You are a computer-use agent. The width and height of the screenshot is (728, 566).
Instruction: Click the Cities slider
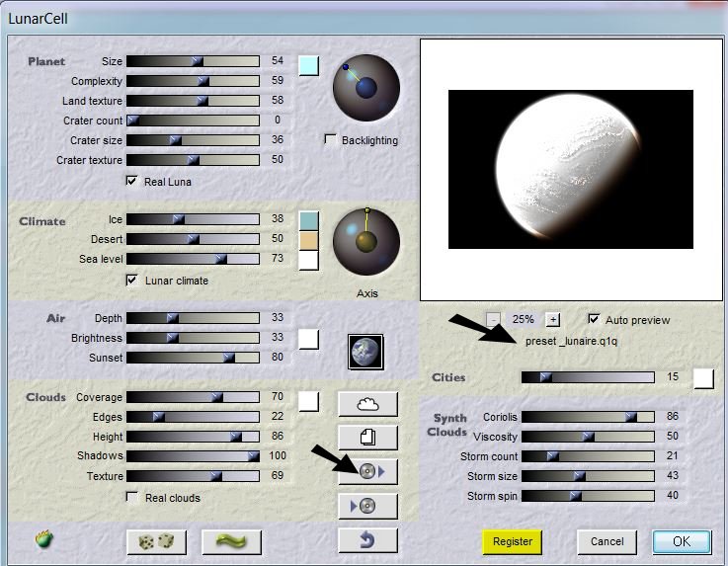[589, 377]
